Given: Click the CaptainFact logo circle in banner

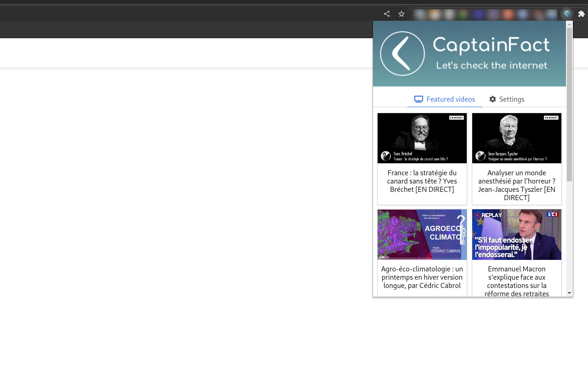Looking at the screenshot, I should [x=402, y=53].
